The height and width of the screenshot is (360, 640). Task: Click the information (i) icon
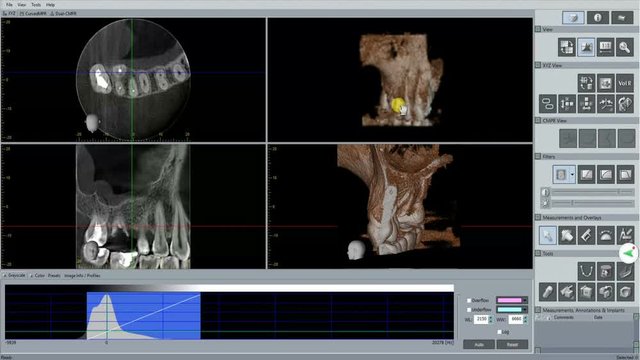598,18
